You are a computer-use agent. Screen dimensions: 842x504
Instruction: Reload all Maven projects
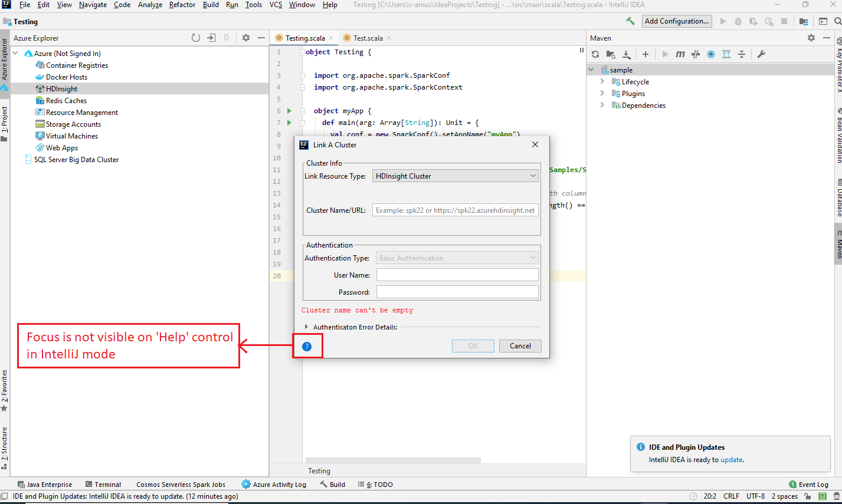coord(595,54)
